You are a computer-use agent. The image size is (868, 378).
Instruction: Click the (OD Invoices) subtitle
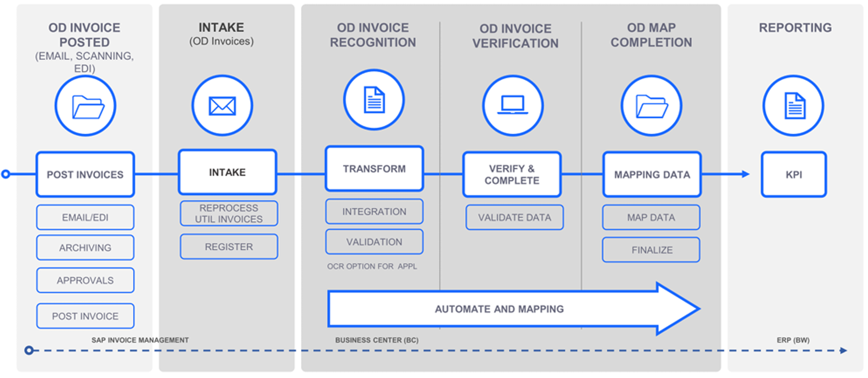(221, 41)
